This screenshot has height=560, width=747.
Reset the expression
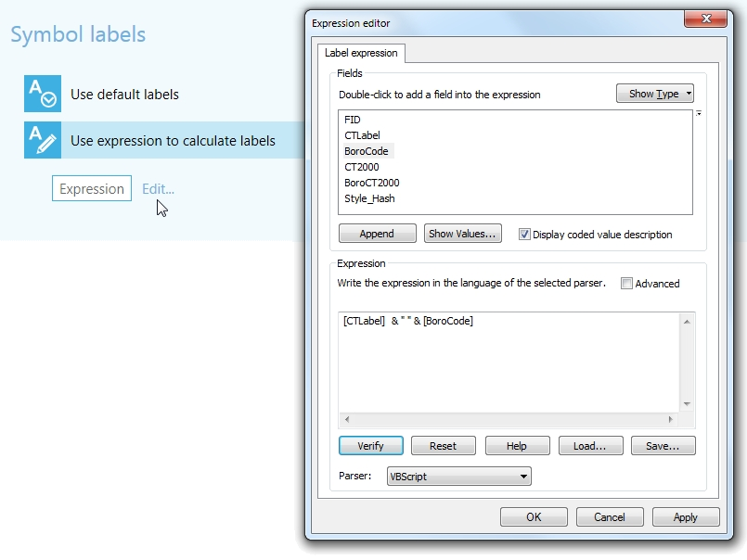point(443,446)
